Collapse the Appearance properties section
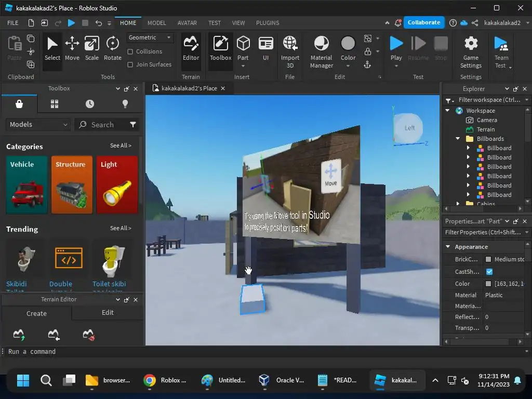The image size is (532, 399). click(448, 247)
